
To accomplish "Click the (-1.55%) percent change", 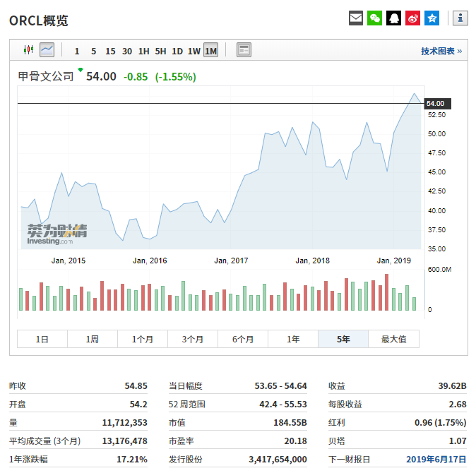I will 175,77.
